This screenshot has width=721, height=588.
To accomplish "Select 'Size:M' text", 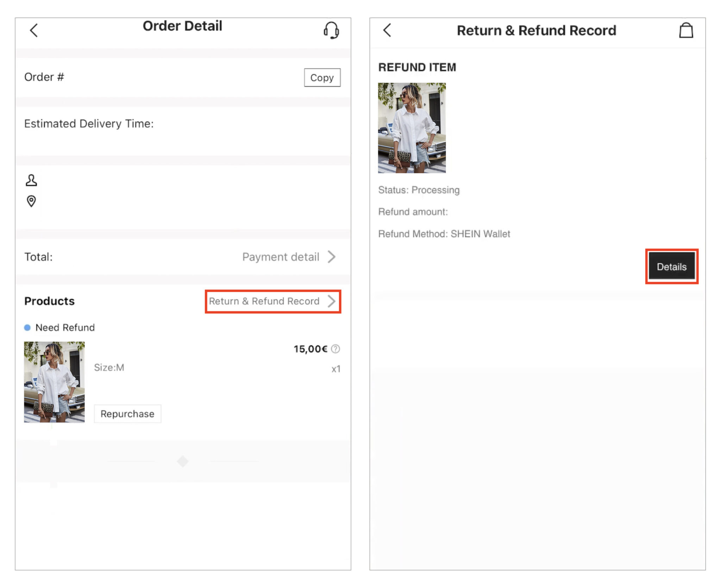I will [109, 367].
